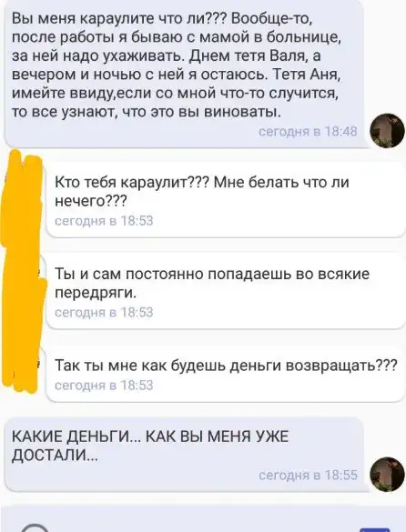Image resolution: width=406 pixels, height=532 pixels.
Task: Select message 'Ты и сам постоянно попадаешь'
Action: coord(226,291)
